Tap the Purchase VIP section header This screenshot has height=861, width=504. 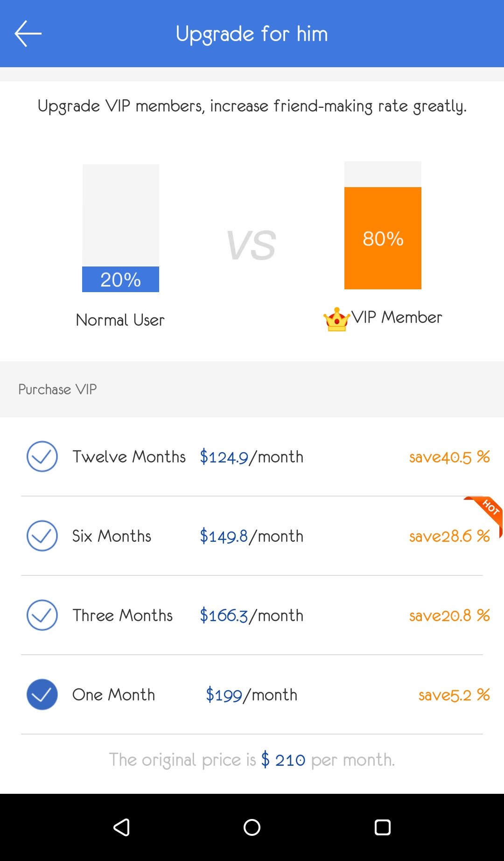[x=57, y=389]
